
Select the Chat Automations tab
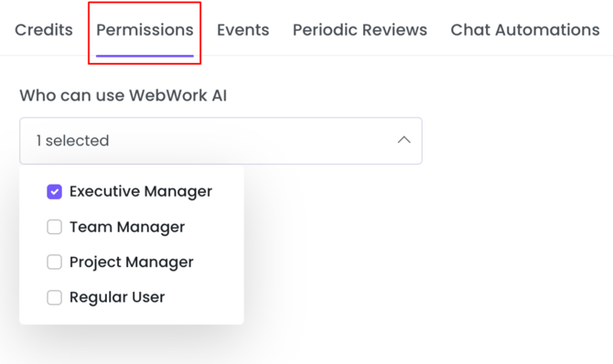pyautogui.click(x=525, y=30)
